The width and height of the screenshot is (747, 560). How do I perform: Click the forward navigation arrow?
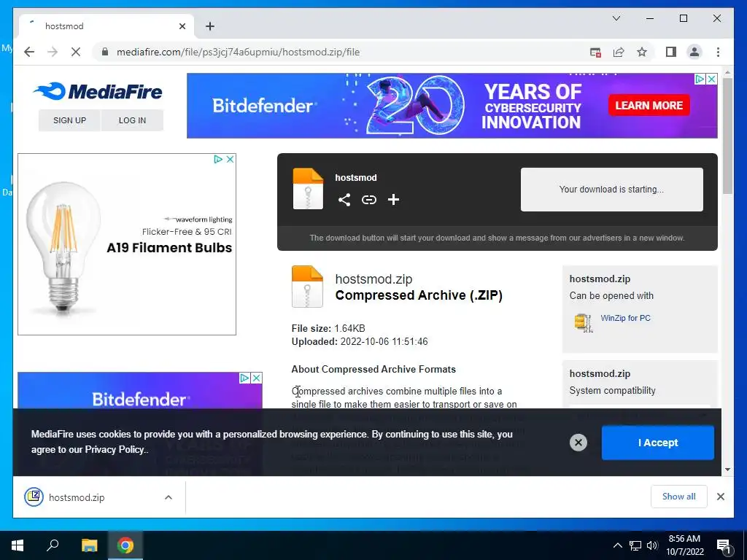click(x=53, y=52)
